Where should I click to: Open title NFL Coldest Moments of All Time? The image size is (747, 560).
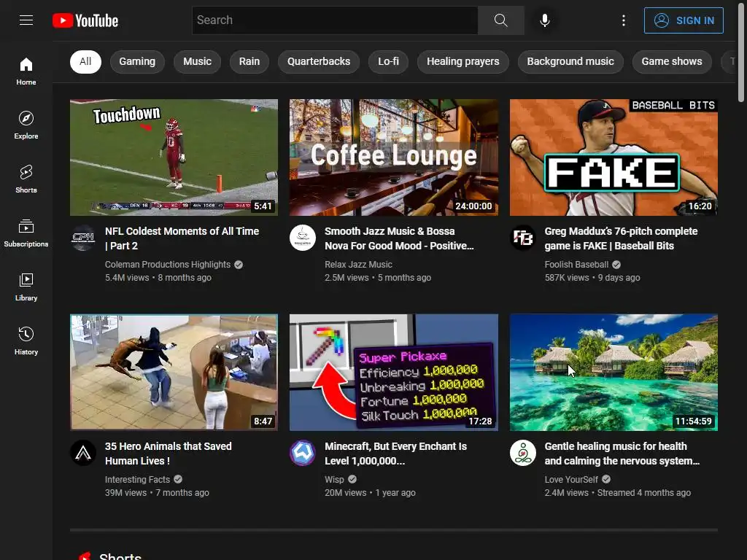pos(182,238)
